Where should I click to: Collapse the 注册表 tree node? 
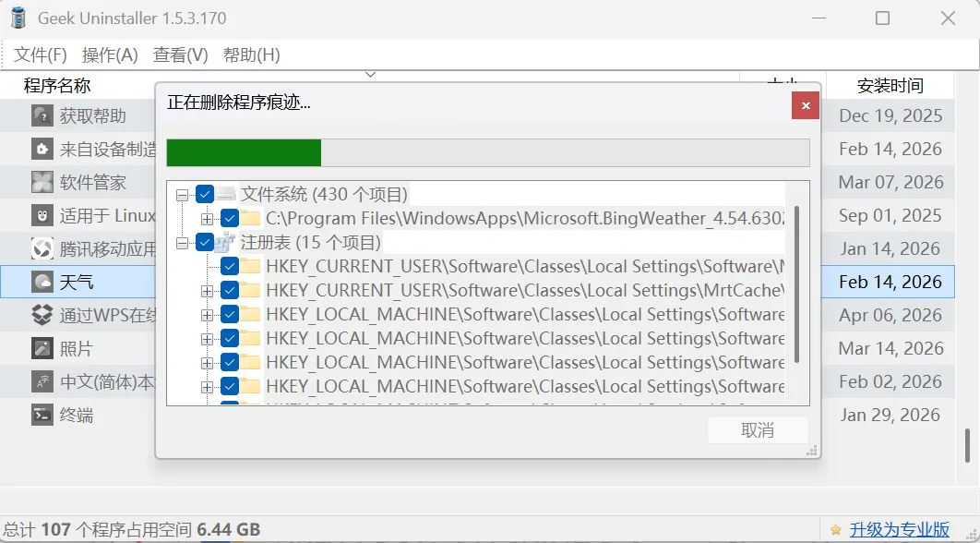[x=182, y=243]
